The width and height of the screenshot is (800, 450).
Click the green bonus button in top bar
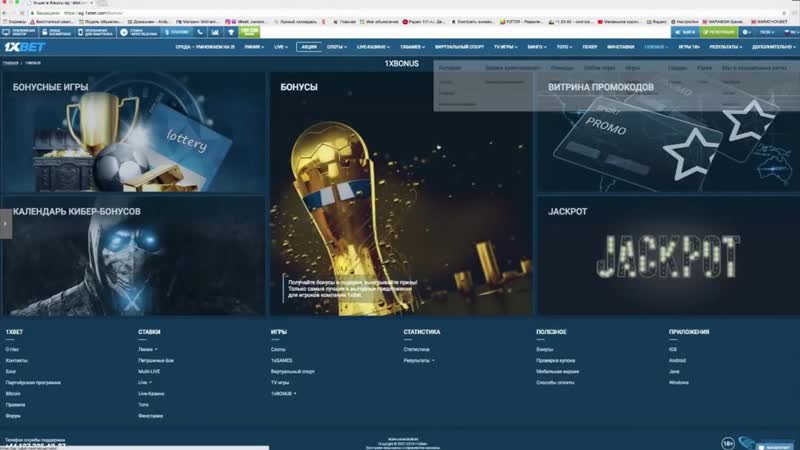249,32
